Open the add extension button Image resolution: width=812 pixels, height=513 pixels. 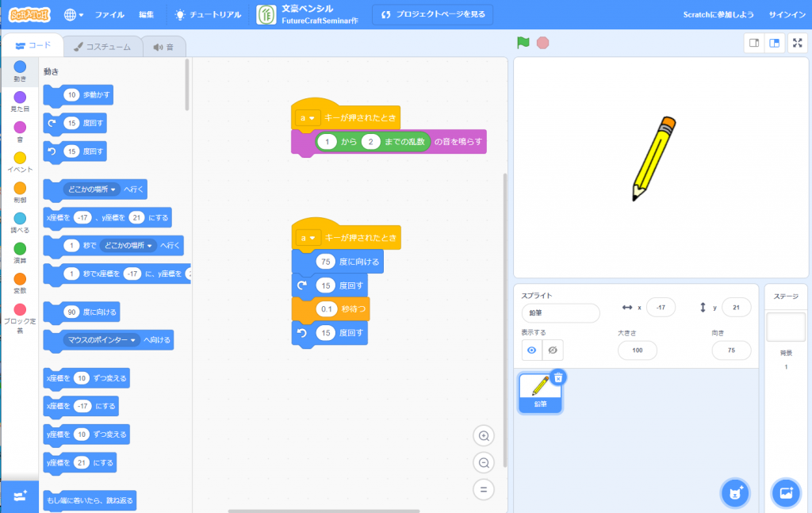[20, 494]
